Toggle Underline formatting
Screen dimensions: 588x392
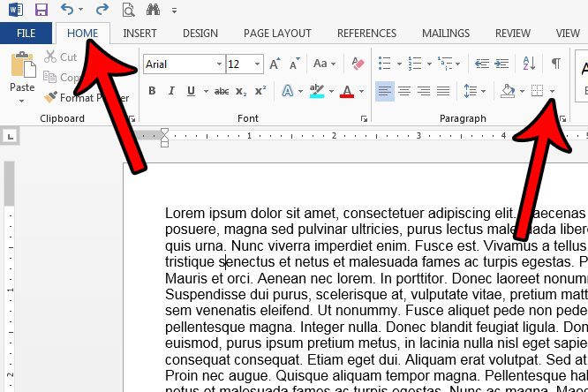coord(191,91)
